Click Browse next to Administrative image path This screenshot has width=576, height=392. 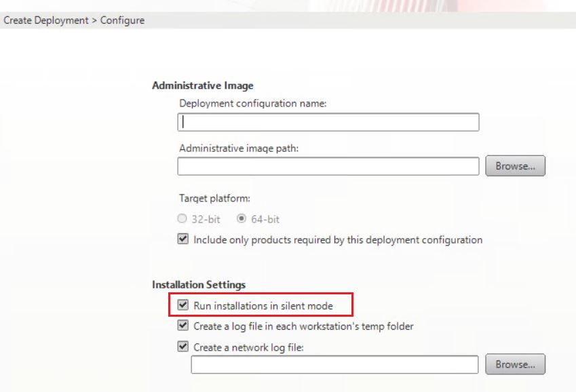[x=515, y=165]
